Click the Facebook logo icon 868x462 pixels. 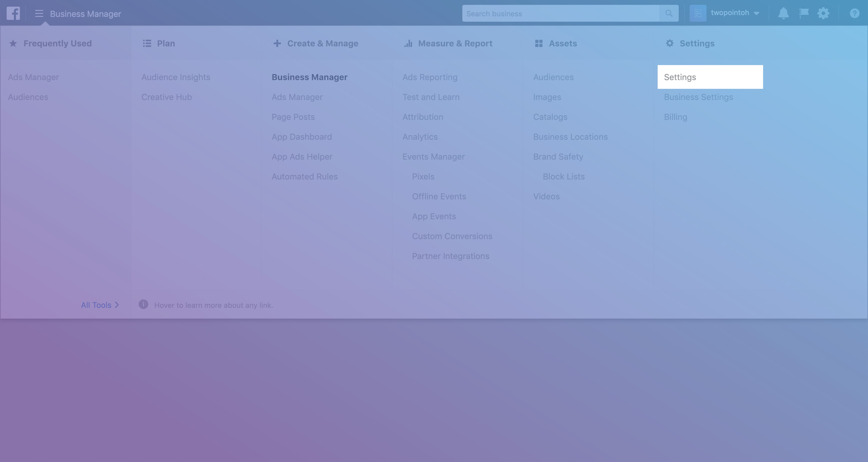tap(13, 14)
